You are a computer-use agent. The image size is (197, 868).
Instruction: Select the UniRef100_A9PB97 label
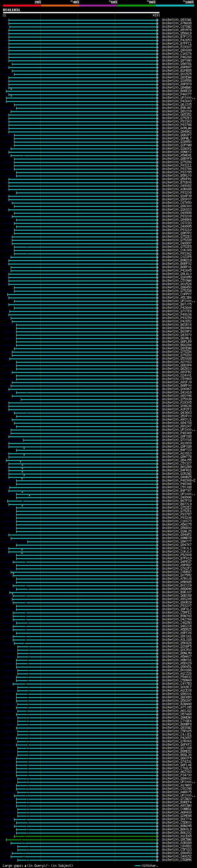tap(177, 67)
